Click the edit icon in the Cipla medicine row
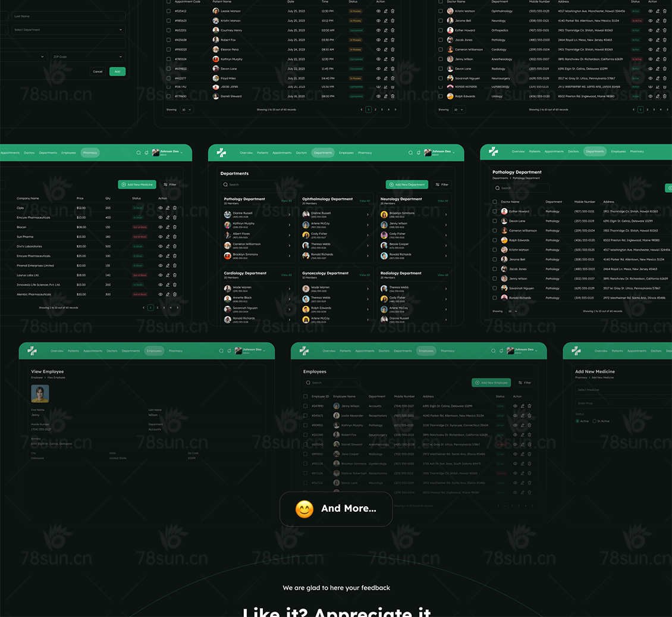The width and height of the screenshot is (672, 617). (168, 208)
